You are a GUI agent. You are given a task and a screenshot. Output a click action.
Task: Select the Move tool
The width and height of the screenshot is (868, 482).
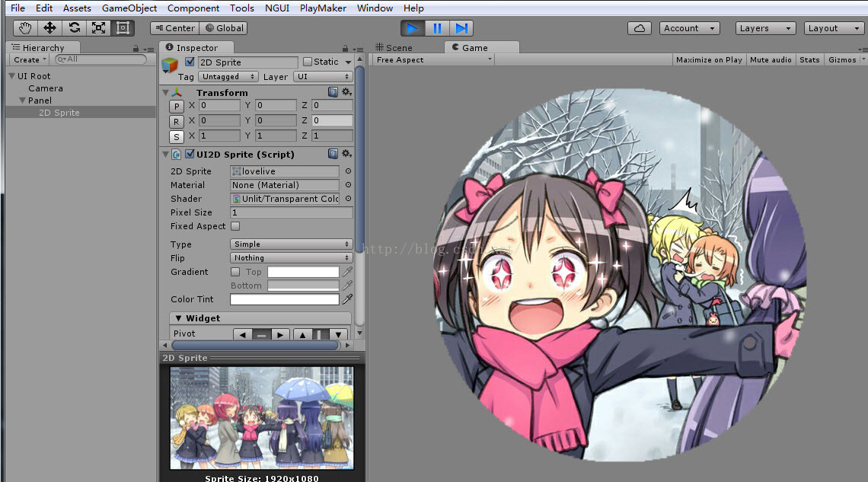pos(49,27)
